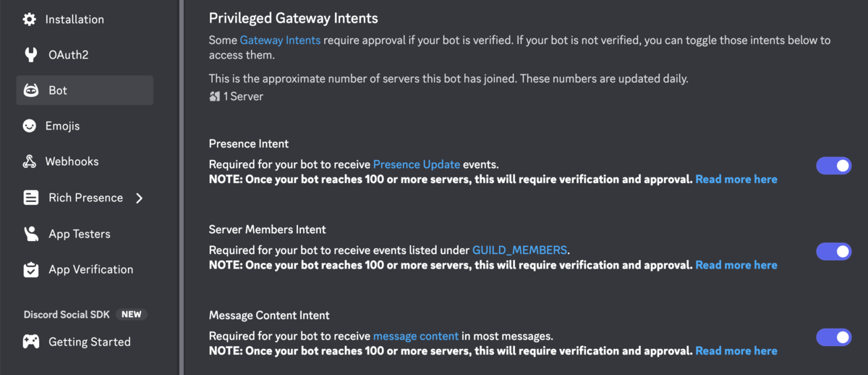Click the message content link
The image size is (868, 375).
(x=416, y=336)
